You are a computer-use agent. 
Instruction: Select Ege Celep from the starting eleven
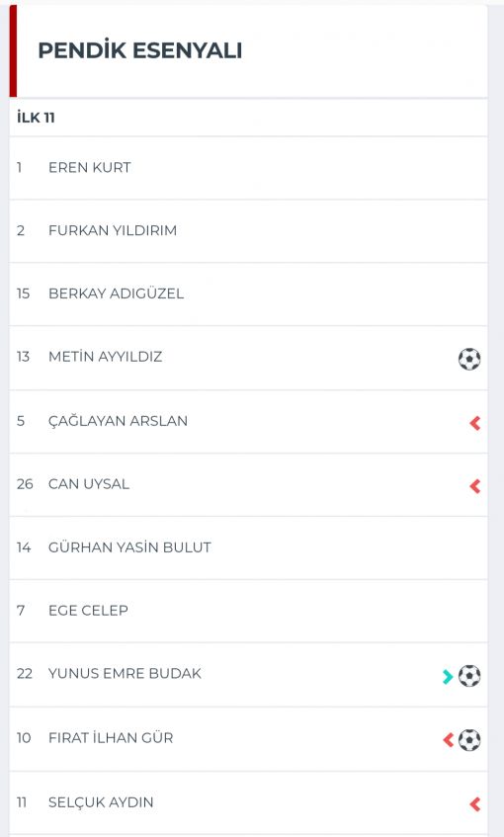pos(248,611)
